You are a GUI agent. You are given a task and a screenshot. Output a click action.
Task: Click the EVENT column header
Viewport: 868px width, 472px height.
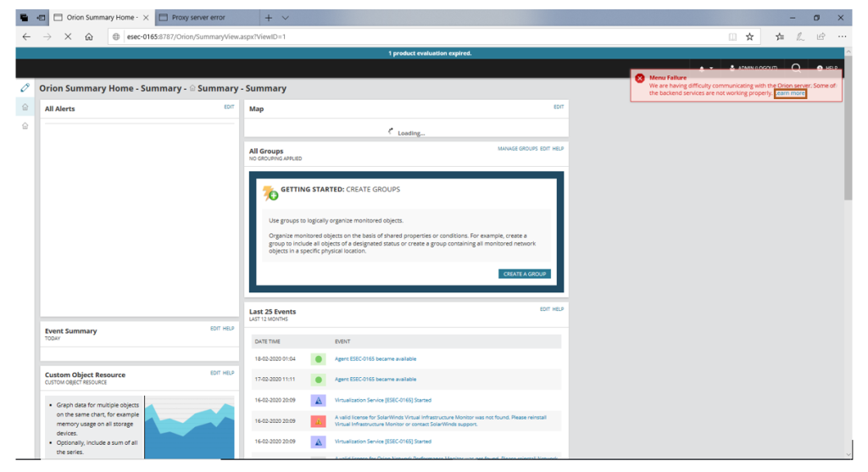(342, 342)
